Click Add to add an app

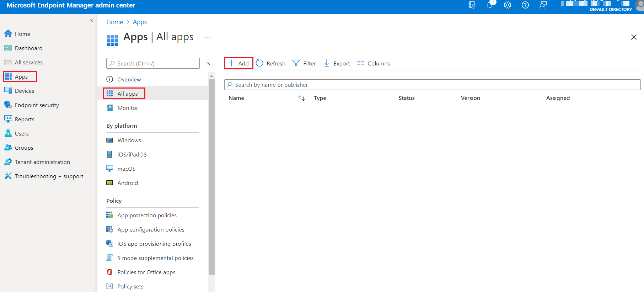[239, 63]
